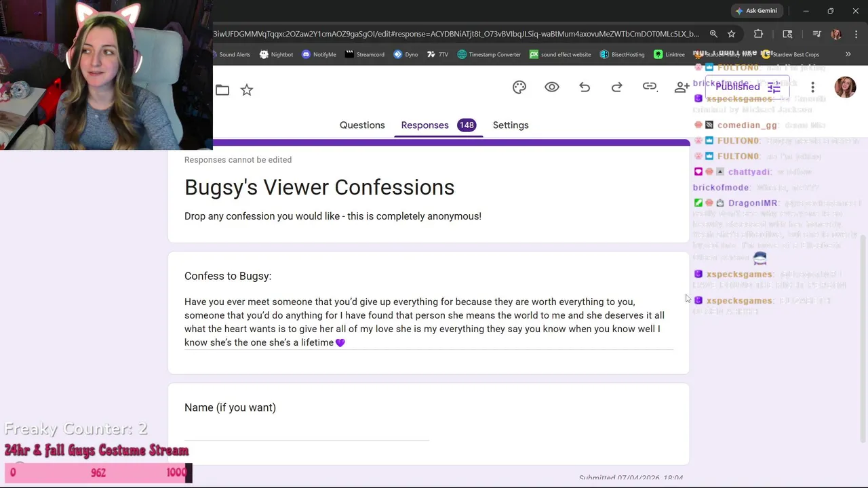Open the browser Extensions puzzle icon

[758, 34]
